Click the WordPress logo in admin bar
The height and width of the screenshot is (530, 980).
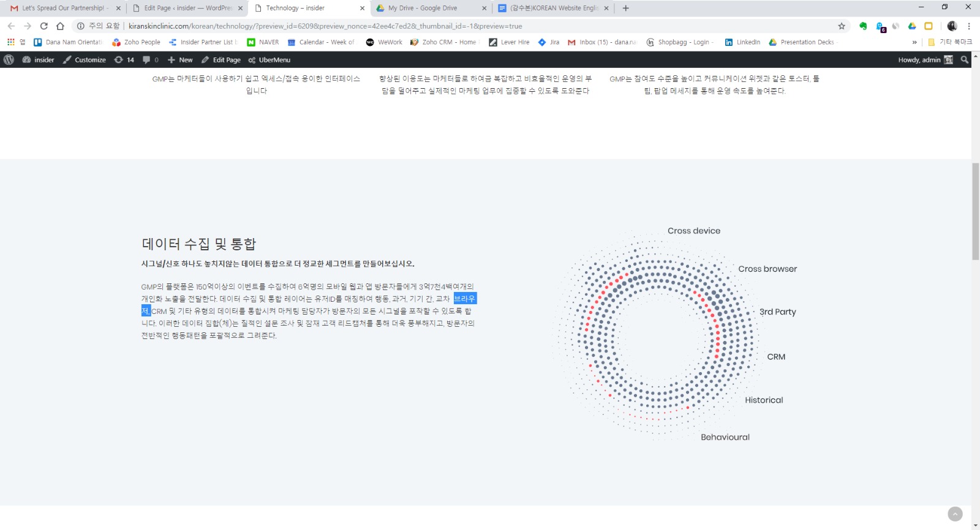point(9,60)
